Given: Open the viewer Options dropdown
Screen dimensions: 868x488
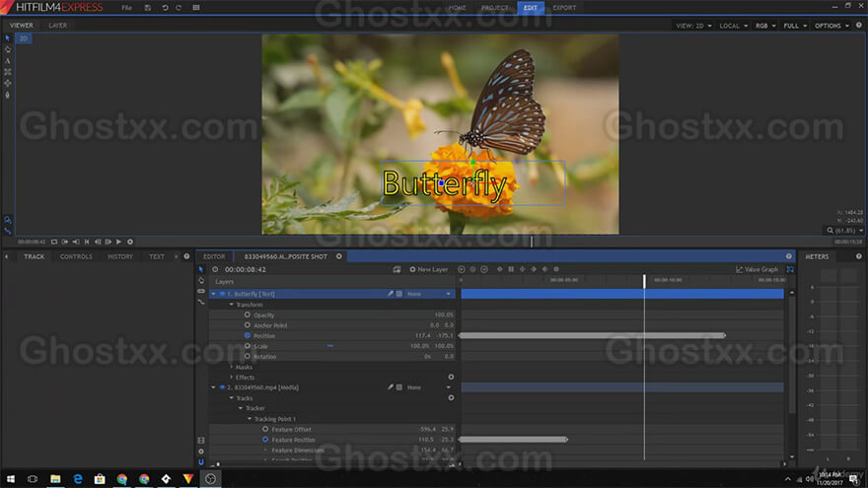Looking at the screenshot, I should coord(832,26).
